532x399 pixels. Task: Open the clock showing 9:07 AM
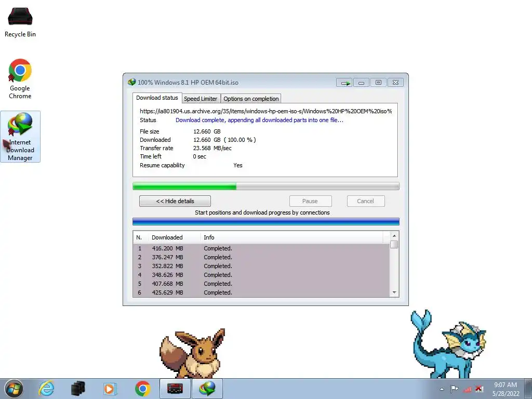[506, 389]
